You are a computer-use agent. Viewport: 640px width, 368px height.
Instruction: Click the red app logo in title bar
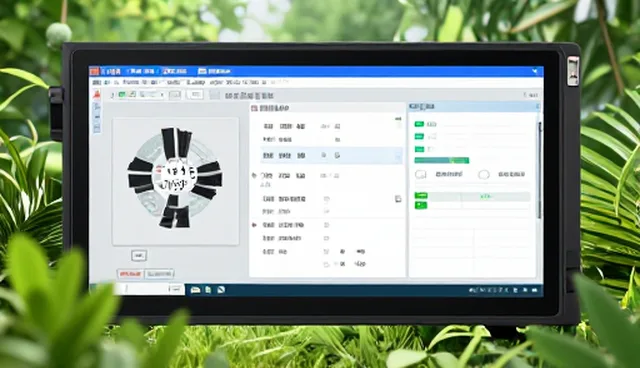coord(94,71)
